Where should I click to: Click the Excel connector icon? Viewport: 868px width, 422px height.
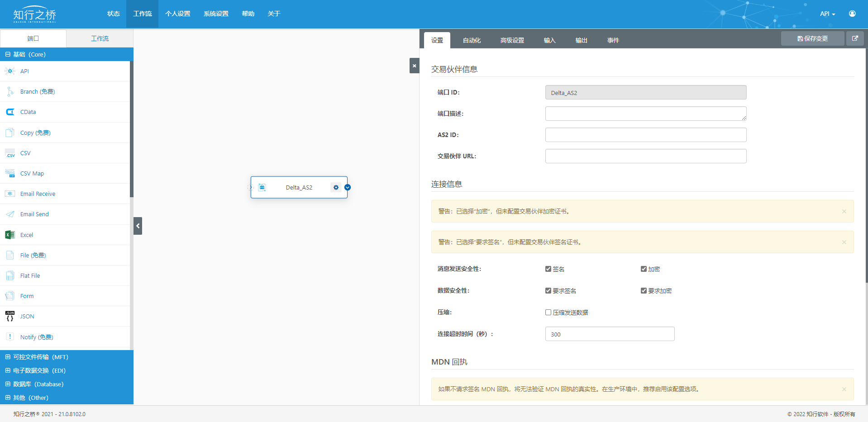click(10, 235)
